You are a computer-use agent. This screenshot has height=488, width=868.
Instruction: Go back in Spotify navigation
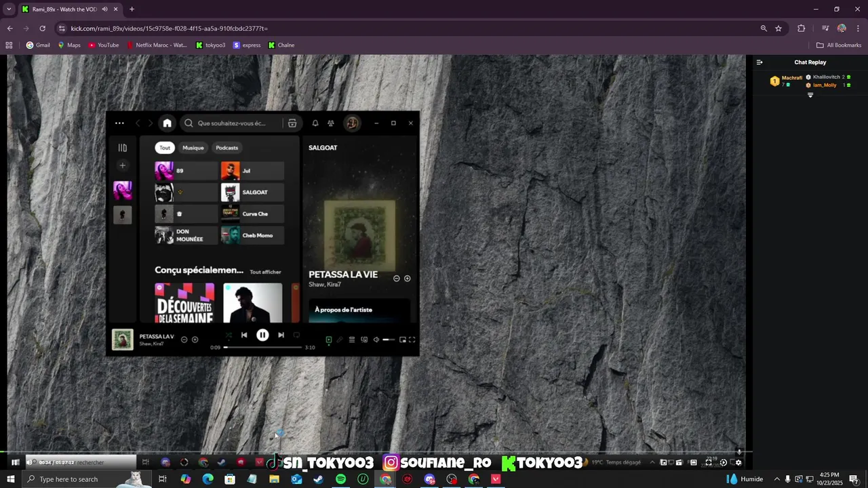tap(138, 123)
